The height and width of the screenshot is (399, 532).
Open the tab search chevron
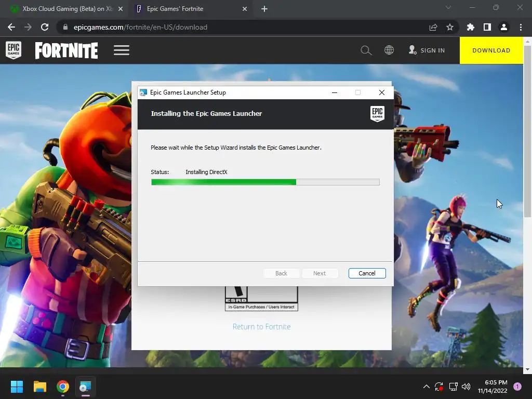[448, 7]
